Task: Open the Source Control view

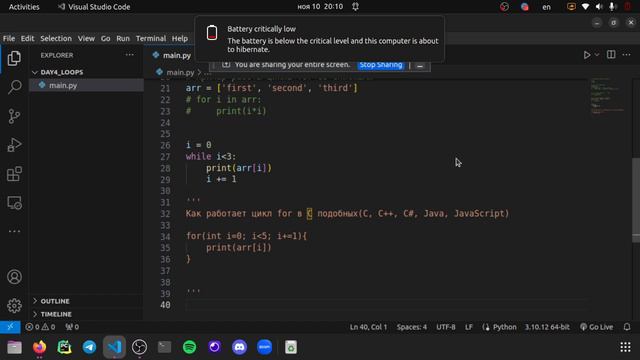Action: (14, 116)
